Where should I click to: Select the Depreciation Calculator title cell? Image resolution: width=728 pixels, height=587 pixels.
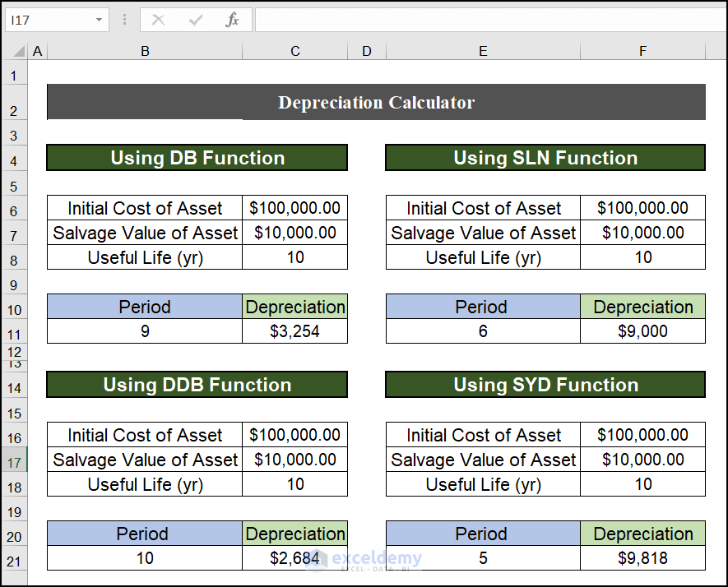[376, 102]
